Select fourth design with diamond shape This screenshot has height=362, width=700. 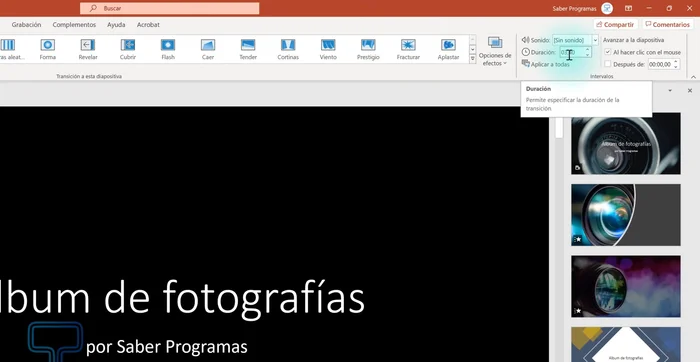click(626, 344)
